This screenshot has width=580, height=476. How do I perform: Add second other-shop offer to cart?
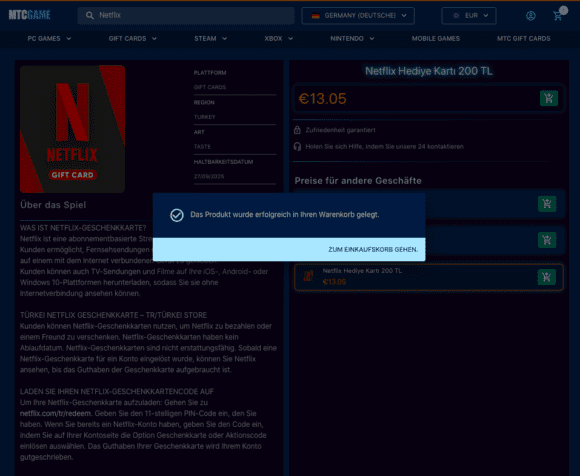(x=547, y=240)
